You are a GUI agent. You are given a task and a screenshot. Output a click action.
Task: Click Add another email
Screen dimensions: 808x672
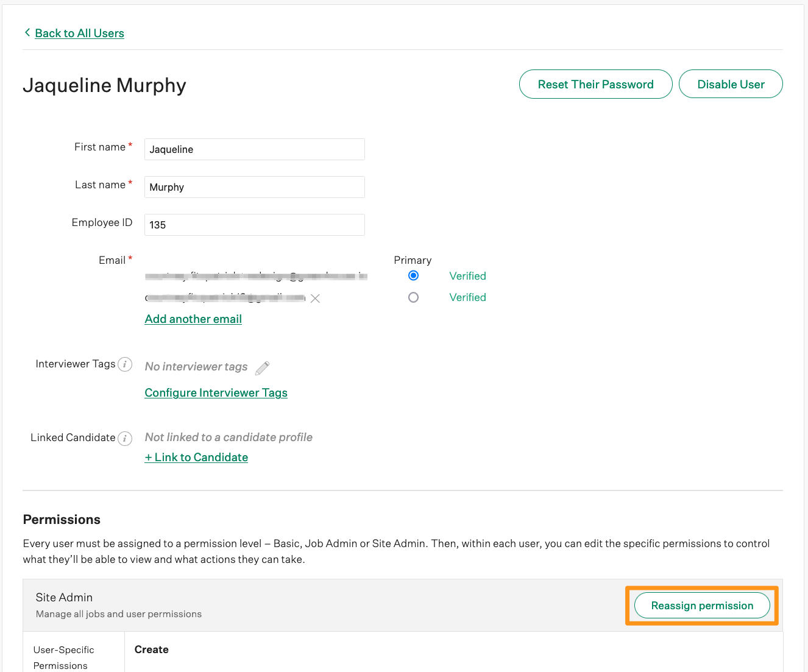tap(193, 319)
